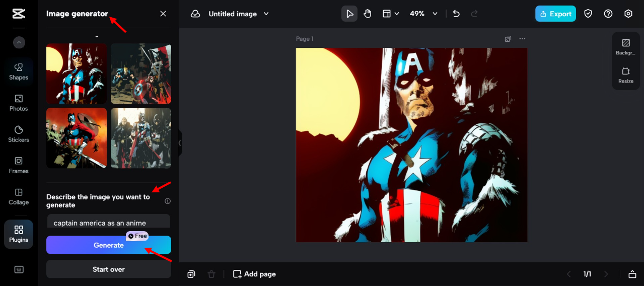Click the 'Image generator' panel title

click(x=77, y=14)
